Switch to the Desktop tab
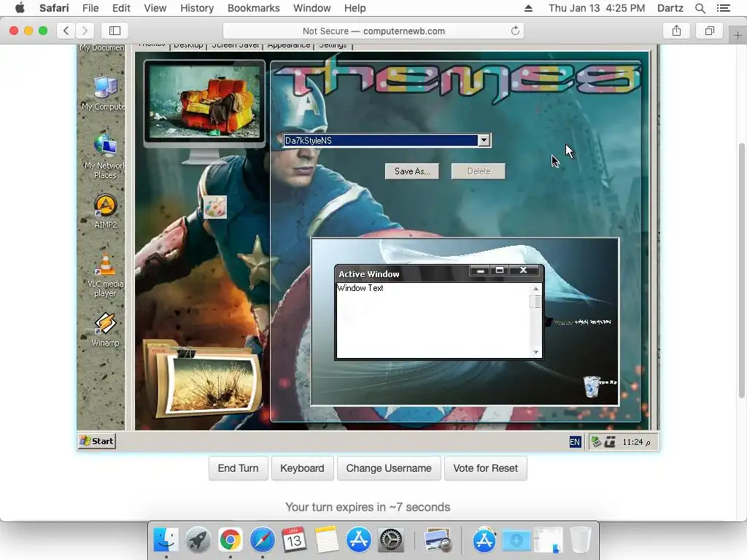The height and width of the screenshot is (560, 747). [188, 46]
